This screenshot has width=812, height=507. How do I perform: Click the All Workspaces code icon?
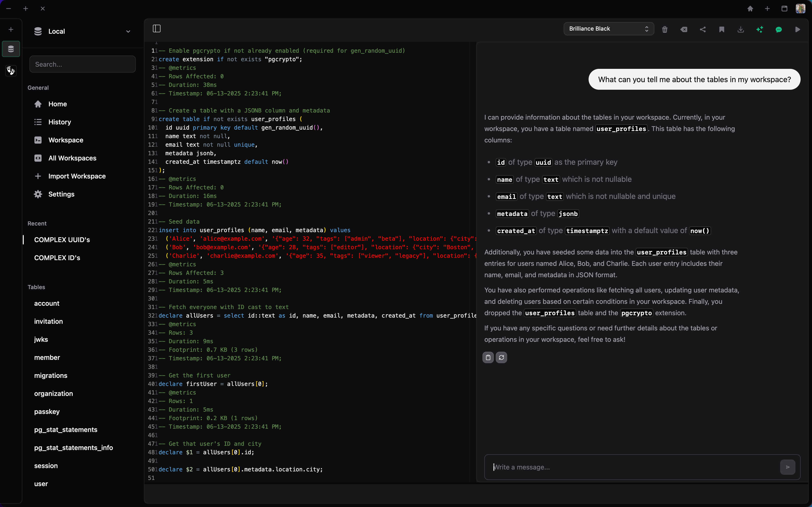38,158
